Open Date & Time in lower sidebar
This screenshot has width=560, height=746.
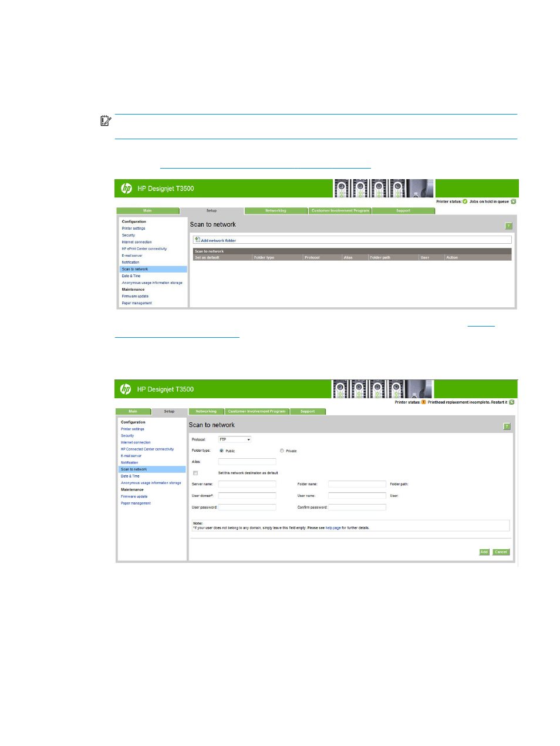(x=130, y=476)
